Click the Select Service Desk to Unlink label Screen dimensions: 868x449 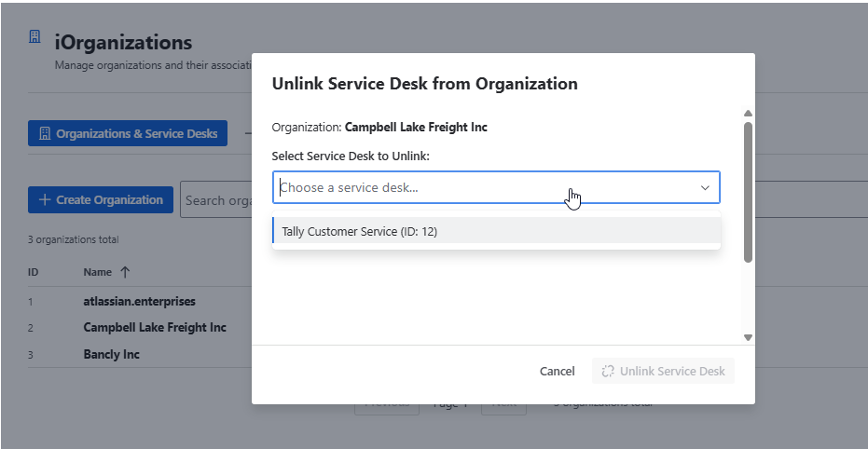351,156
